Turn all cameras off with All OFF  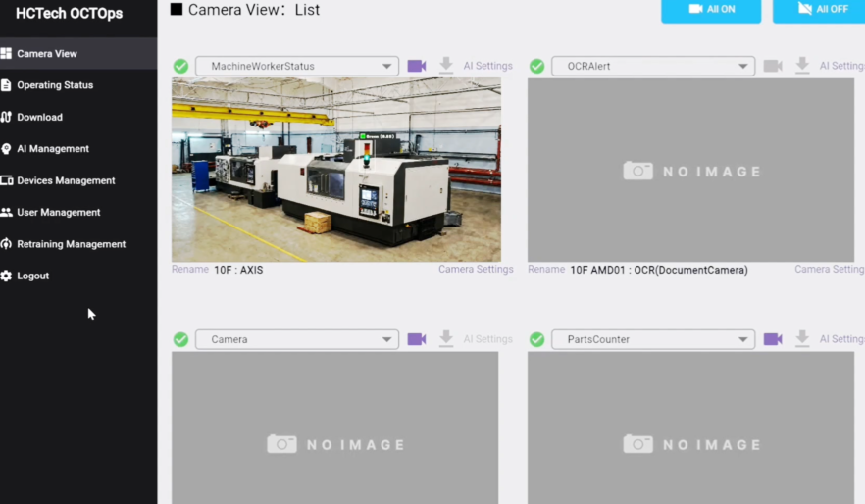(x=819, y=10)
